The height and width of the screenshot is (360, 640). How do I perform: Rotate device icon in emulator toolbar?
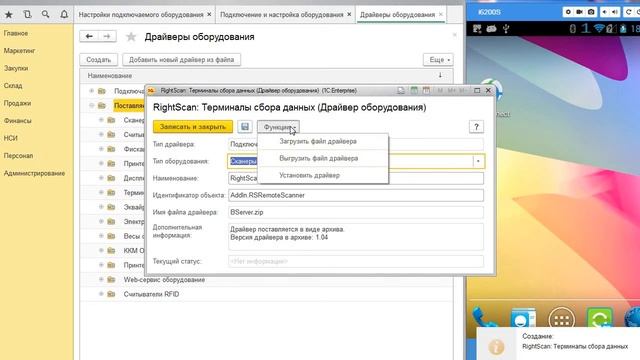tap(629, 12)
